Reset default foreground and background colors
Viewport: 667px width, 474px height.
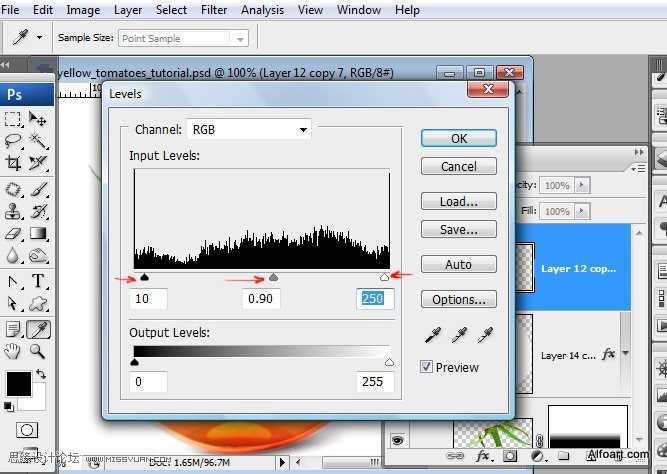[8, 406]
